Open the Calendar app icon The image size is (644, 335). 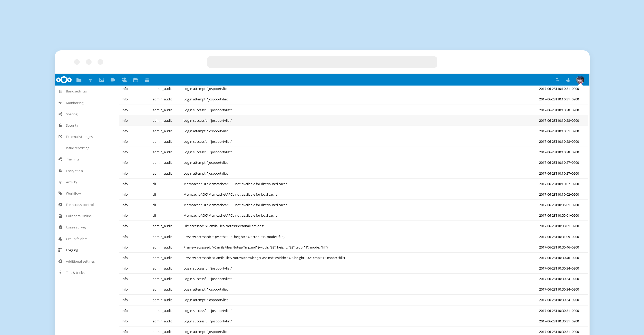(136, 80)
